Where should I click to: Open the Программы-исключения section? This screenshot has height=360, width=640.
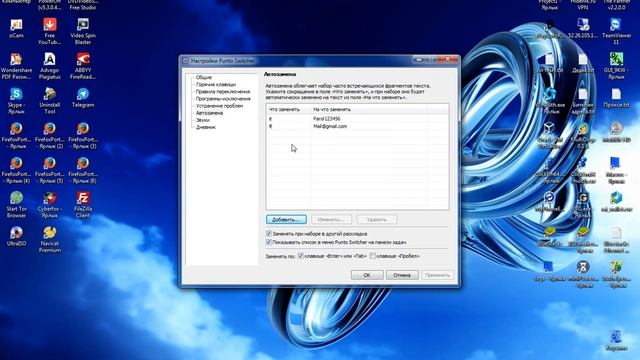[x=223, y=99]
